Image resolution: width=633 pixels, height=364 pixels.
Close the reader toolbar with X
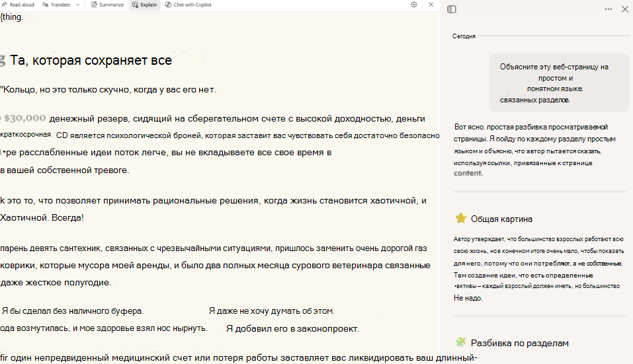431,5
